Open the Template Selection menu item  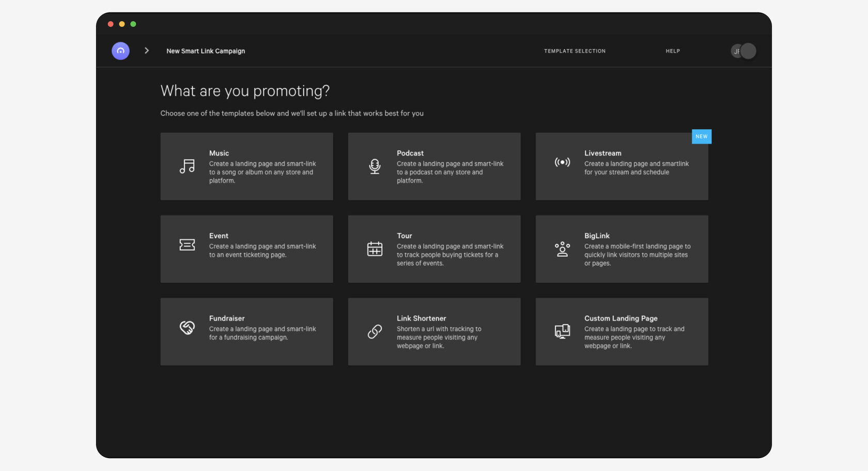(575, 51)
